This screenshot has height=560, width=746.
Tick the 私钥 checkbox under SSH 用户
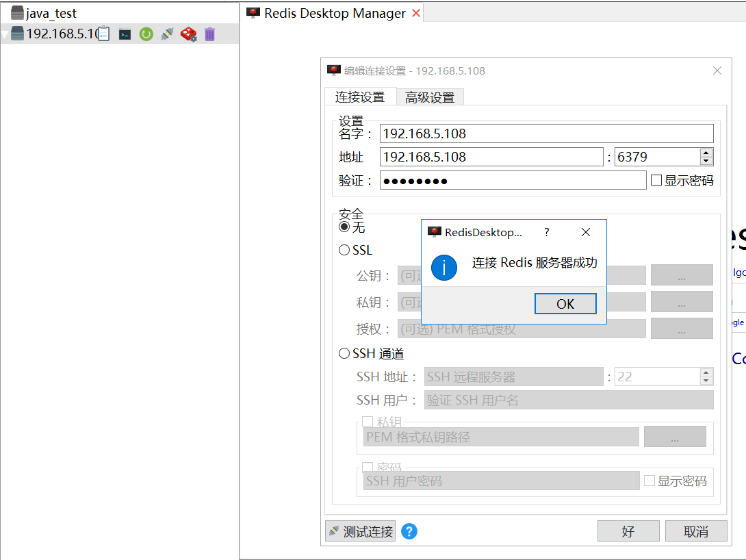click(368, 422)
